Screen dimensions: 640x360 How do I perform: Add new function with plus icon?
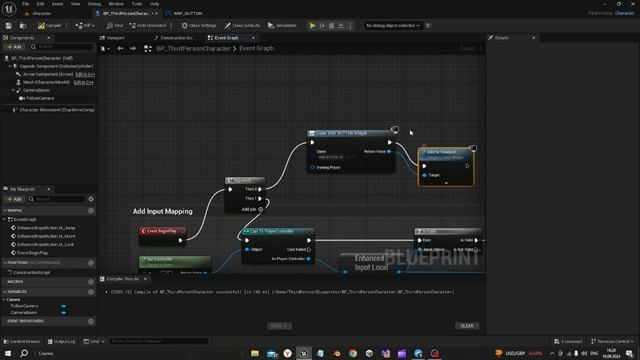click(x=91, y=263)
